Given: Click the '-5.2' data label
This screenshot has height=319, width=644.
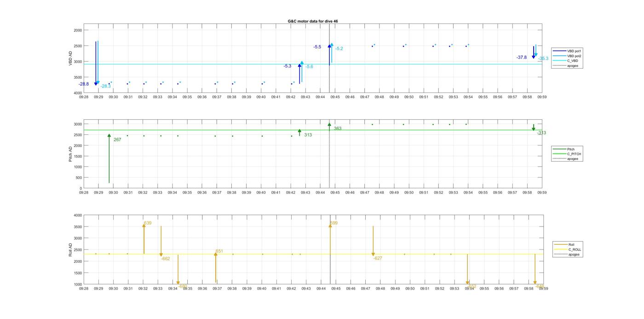Looking at the screenshot, I should pos(339,48).
